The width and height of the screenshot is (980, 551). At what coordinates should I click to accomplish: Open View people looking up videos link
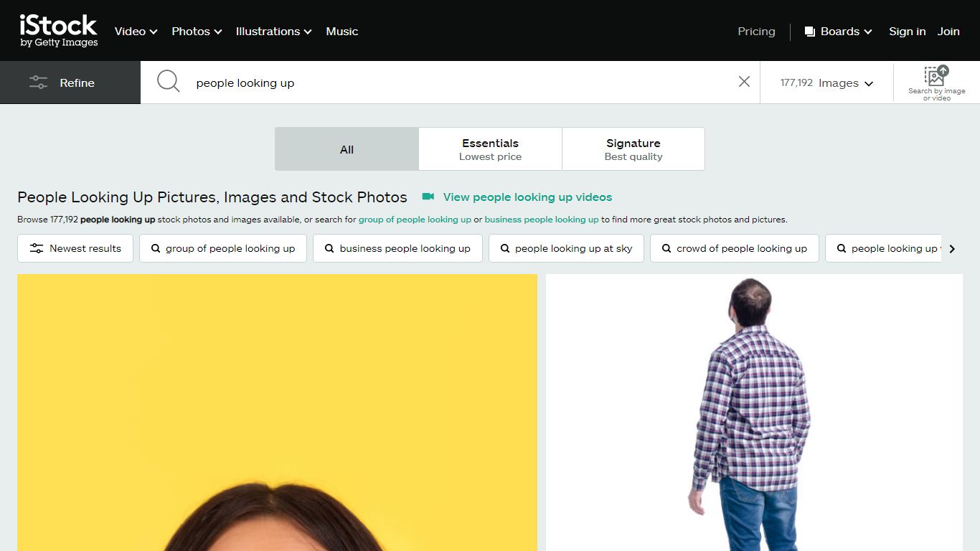pos(527,197)
